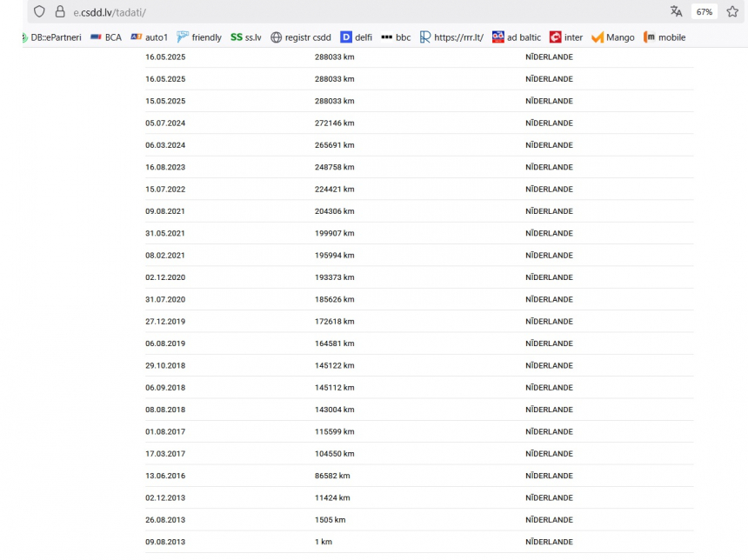Screen dimensions: 748x560
Task: Open the ss.lv bookmark
Action: [x=245, y=37]
